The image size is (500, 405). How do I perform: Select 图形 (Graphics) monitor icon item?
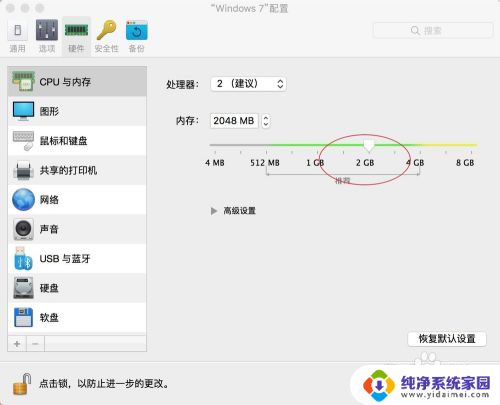77,111
